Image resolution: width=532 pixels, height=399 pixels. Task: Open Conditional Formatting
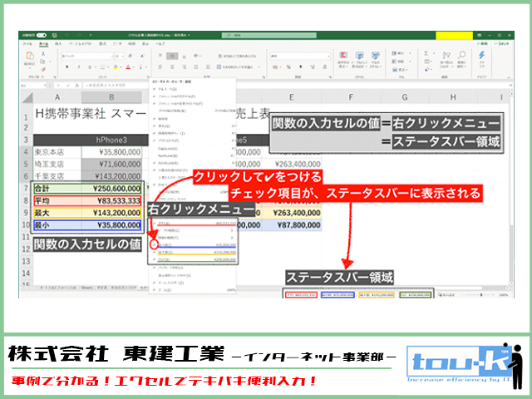point(343,59)
